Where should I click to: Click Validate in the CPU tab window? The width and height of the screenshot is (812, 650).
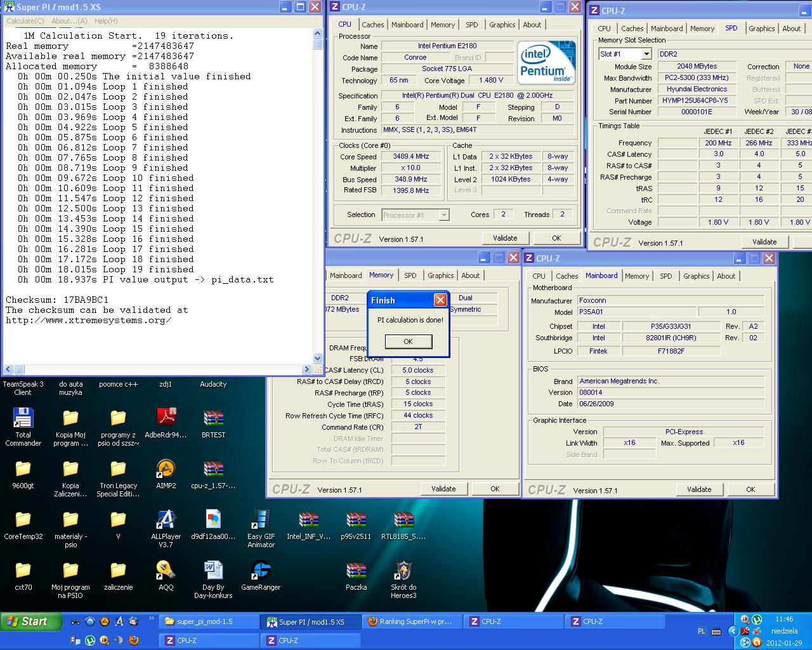(505, 238)
